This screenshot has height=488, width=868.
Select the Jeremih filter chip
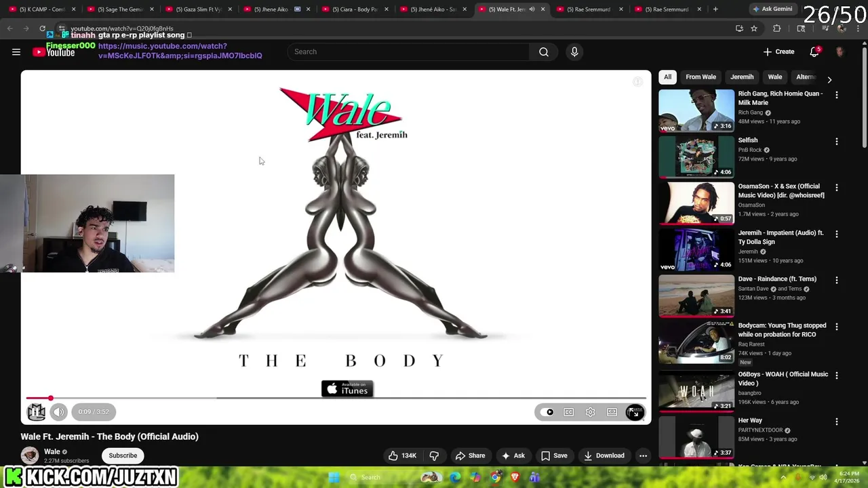742,77
